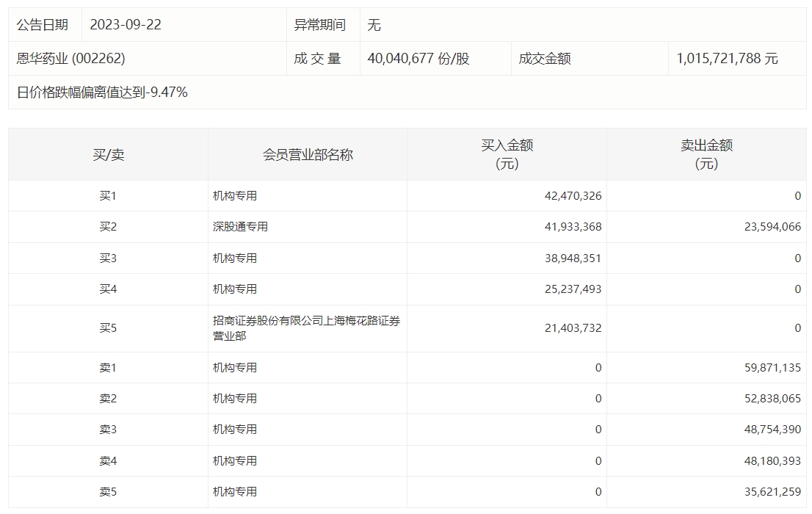Click the 会员营业部名称 column header
The width and height of the screenshot is (812, 514).
[308, 155]
